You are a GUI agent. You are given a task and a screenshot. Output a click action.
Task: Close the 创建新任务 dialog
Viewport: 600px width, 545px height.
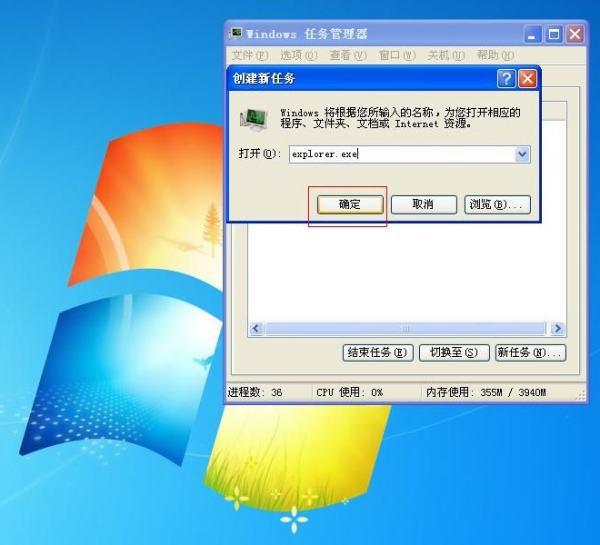coord(527,79)
